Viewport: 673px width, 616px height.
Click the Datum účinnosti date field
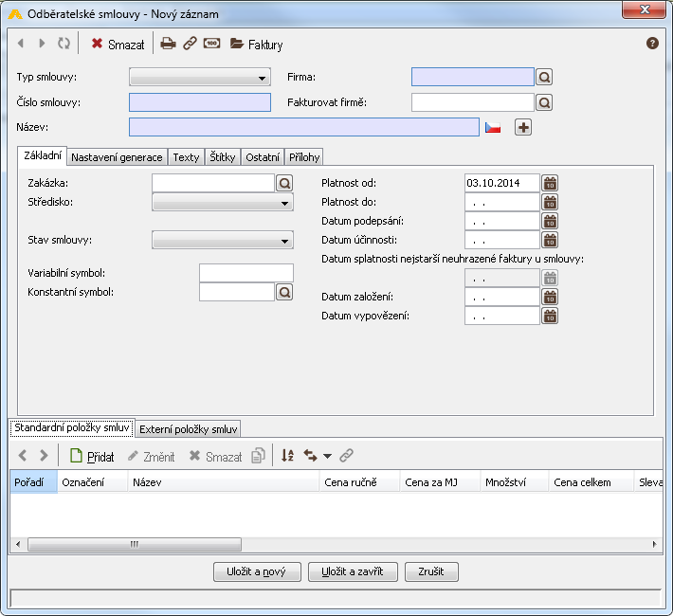pos(501,240)
